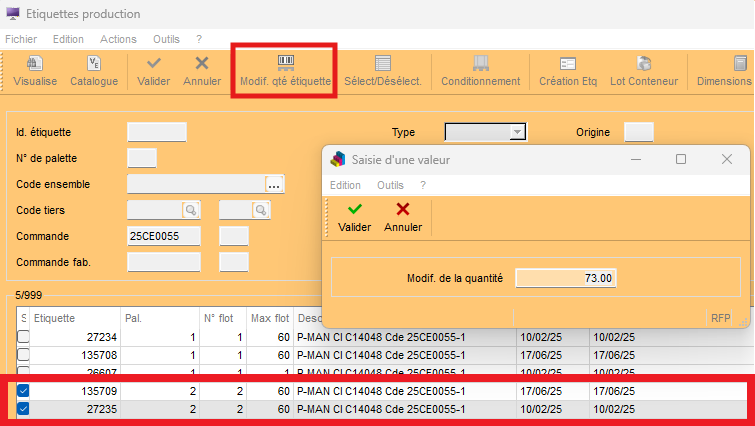The image size is (755, 426).
Task: Click Annuler in the main toolbar
Action: pos(202,71)
